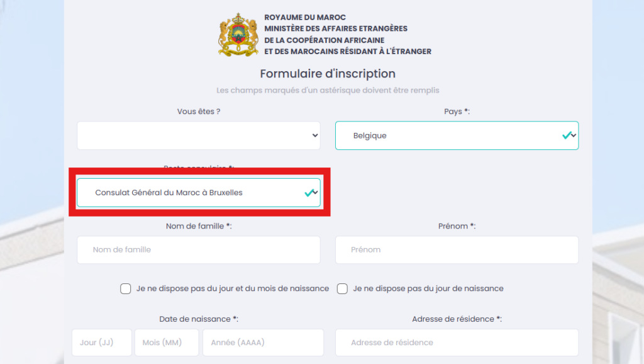The height and width of the screenshot is (364, 644).
Task: Open the Consulat Général du Maroc à Bruxelles dropdown
Action: [x=198, y=193]
